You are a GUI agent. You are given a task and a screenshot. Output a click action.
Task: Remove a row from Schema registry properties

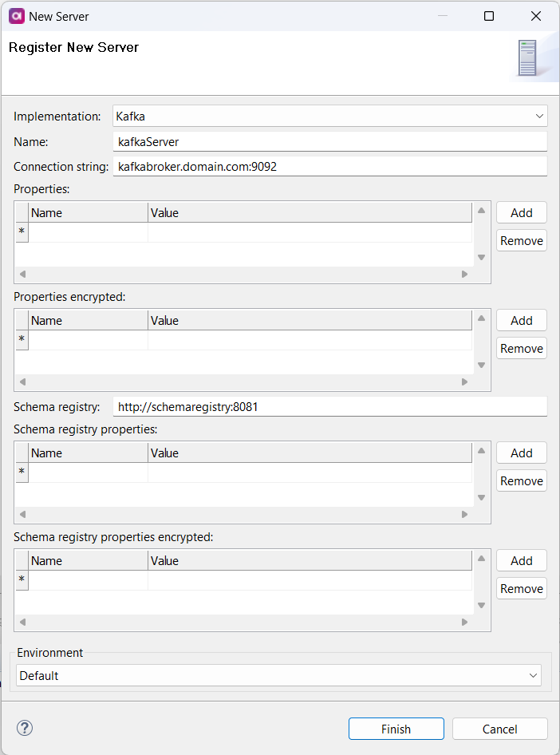pyautogui.click(x=521, y=480)
